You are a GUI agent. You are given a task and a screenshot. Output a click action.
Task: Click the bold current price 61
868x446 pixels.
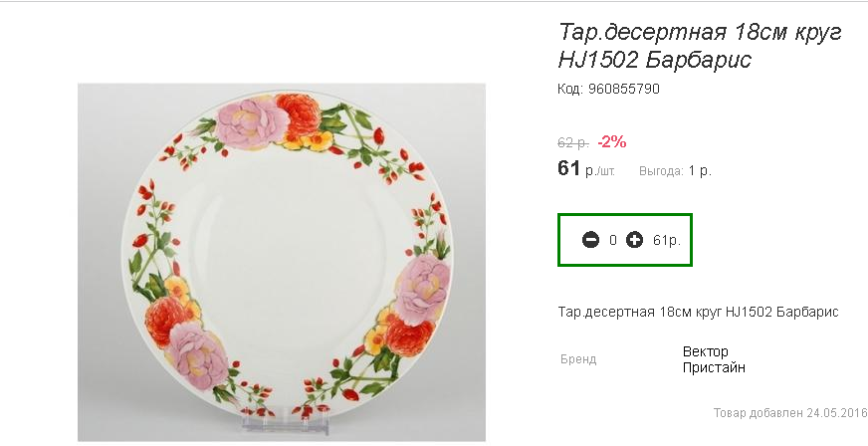click(x=568, y=168)
